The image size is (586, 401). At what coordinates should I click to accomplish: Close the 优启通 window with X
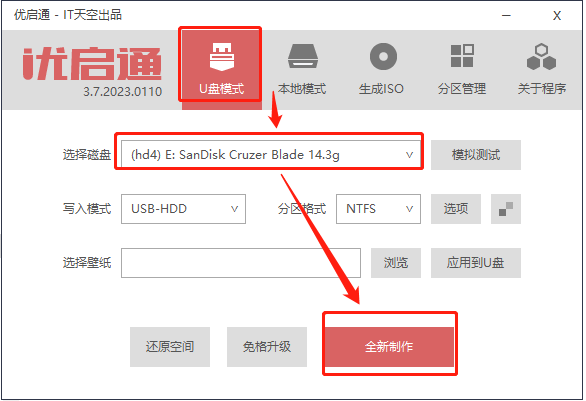[x=557, y=16]
